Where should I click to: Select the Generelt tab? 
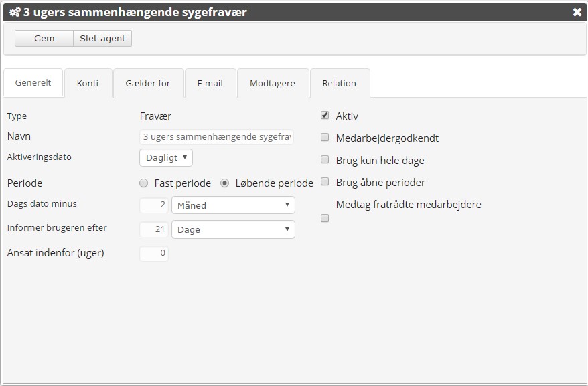point(33,83)
